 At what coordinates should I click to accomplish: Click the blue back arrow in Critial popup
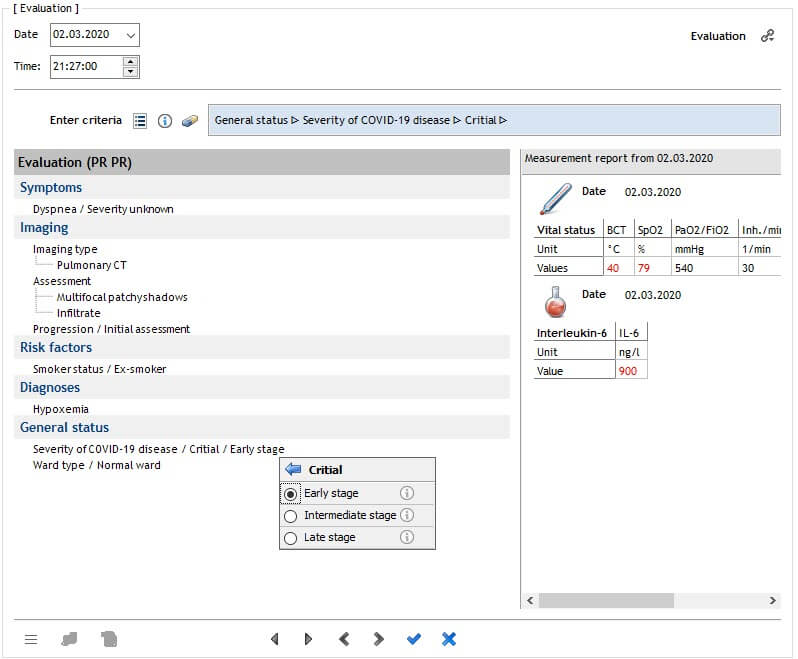pos(293,469)
